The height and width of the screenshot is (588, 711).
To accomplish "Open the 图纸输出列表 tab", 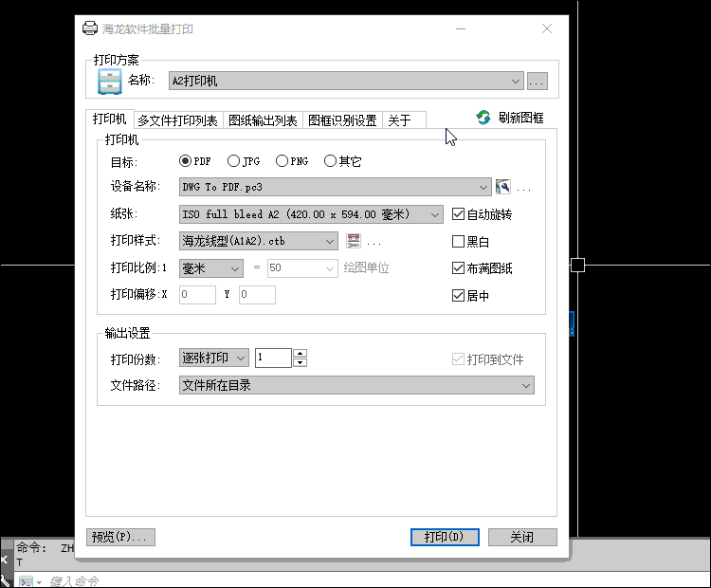I will 263,120.
